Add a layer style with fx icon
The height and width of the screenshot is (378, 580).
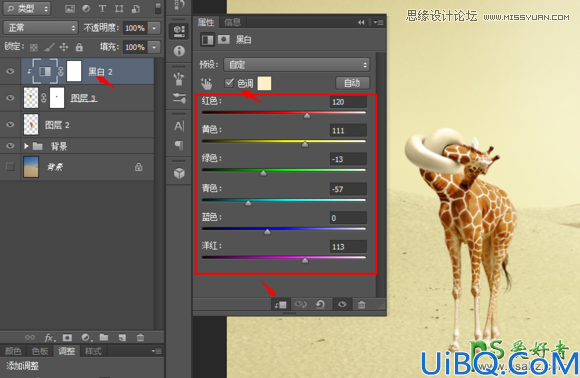50,337
